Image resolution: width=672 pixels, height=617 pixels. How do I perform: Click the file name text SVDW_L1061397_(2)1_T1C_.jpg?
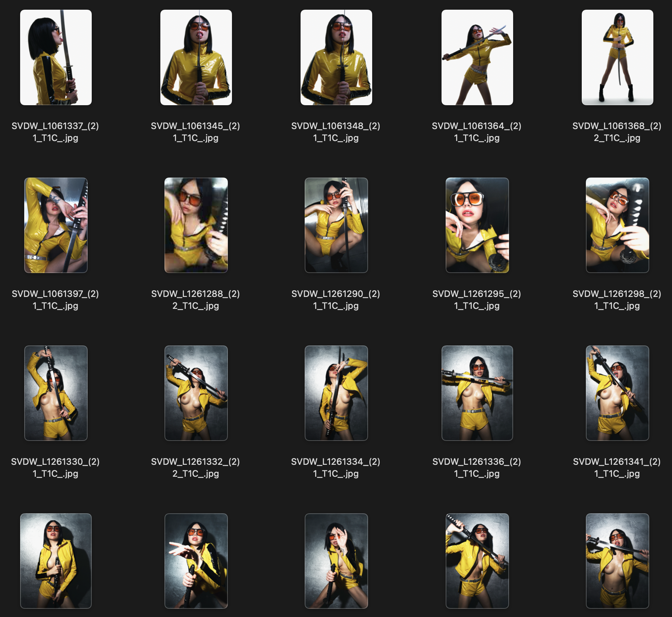pyautogui.click(x=55, y=300)
